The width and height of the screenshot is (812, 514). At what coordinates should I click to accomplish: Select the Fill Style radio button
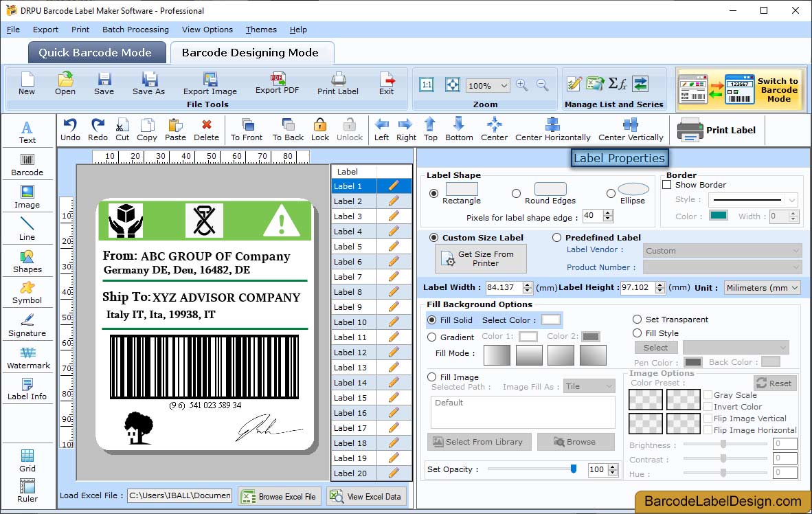pos(637,333)
